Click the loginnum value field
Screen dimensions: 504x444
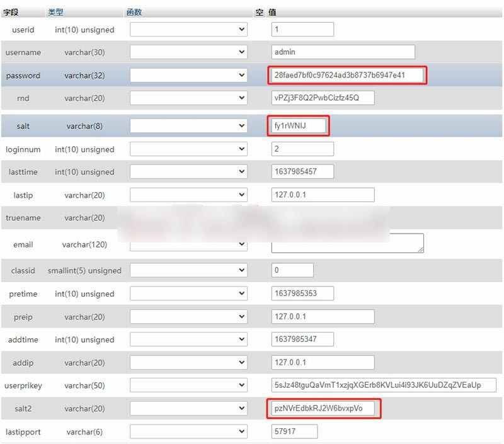pyautogui.click(x=302, y=149)
